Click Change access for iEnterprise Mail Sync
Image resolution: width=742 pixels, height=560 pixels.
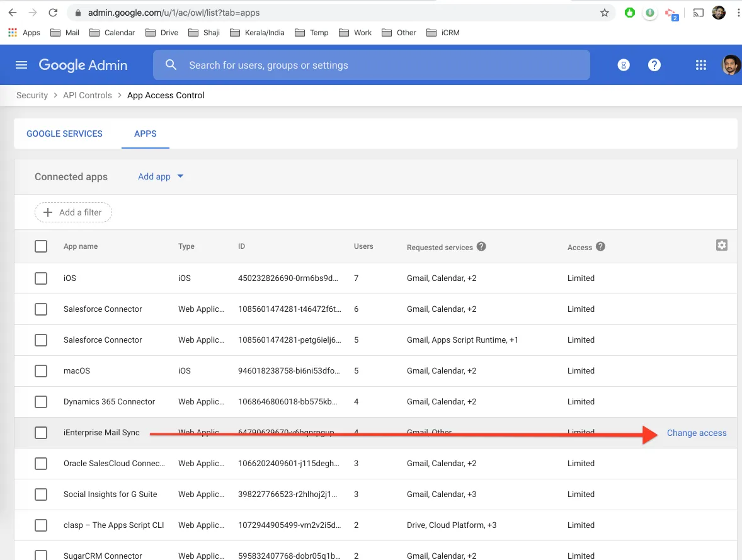click(697, 433)
